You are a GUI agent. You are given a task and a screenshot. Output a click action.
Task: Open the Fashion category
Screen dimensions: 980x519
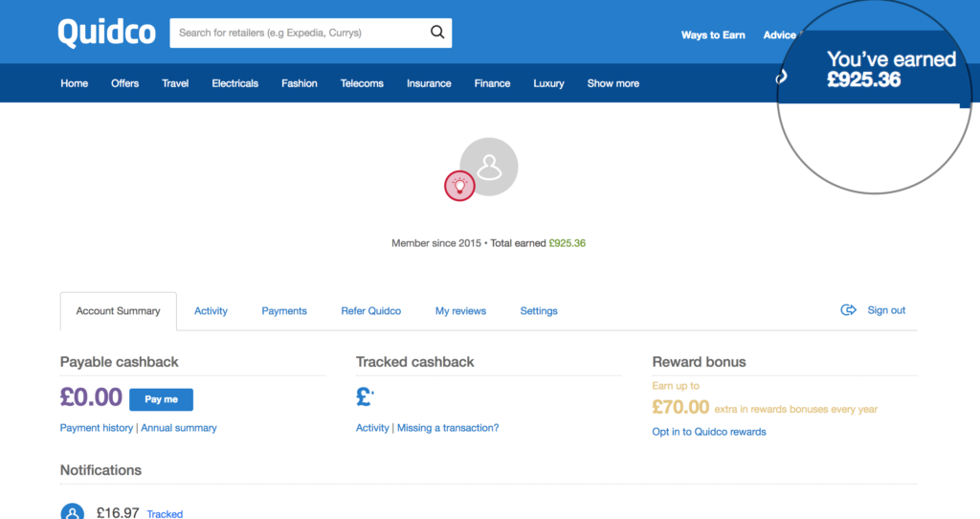(300, 83)
